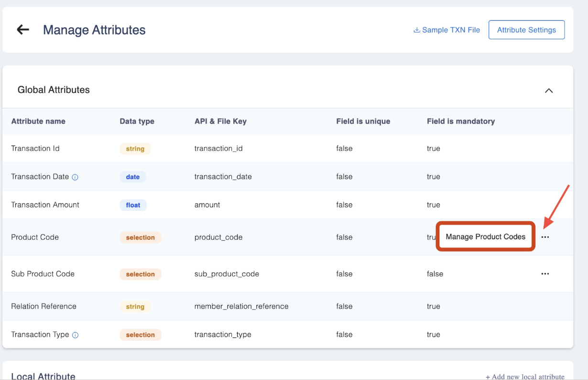The width and height of the screenshot is (588, 380).
Task: Select the Transaction Amount attribute name
Action: click(45, 205)
